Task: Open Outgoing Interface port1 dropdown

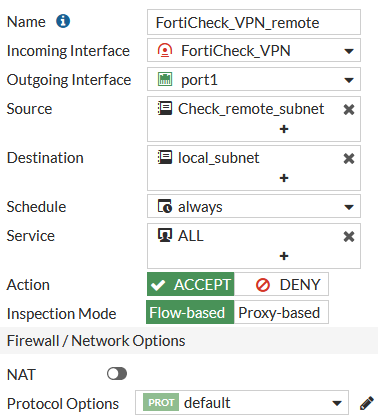Action: (254, 79)
